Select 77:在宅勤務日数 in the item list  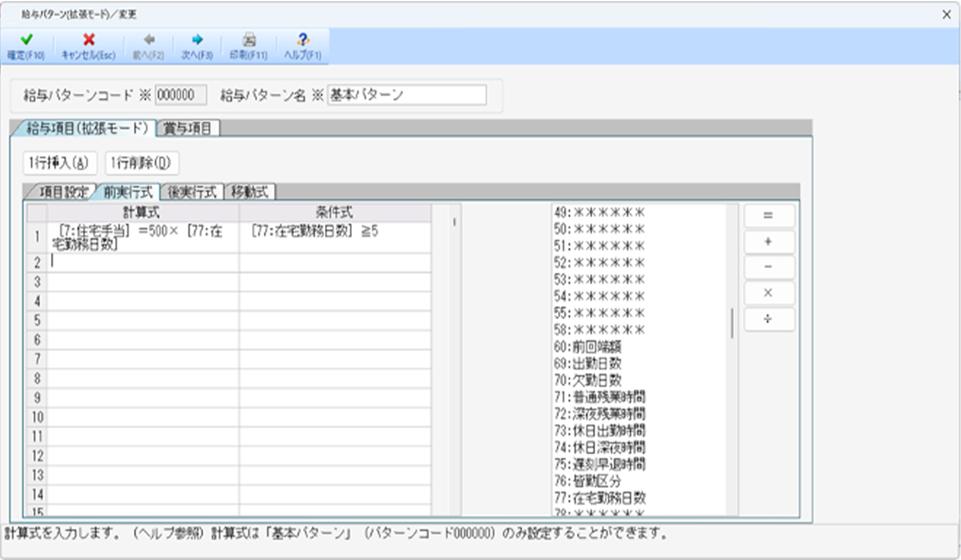(x=599, y=498)
